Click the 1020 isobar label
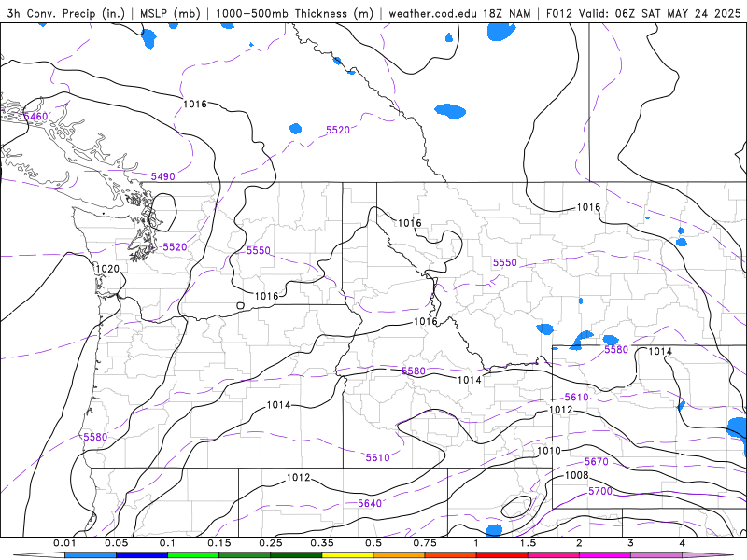 pos(107,269)
